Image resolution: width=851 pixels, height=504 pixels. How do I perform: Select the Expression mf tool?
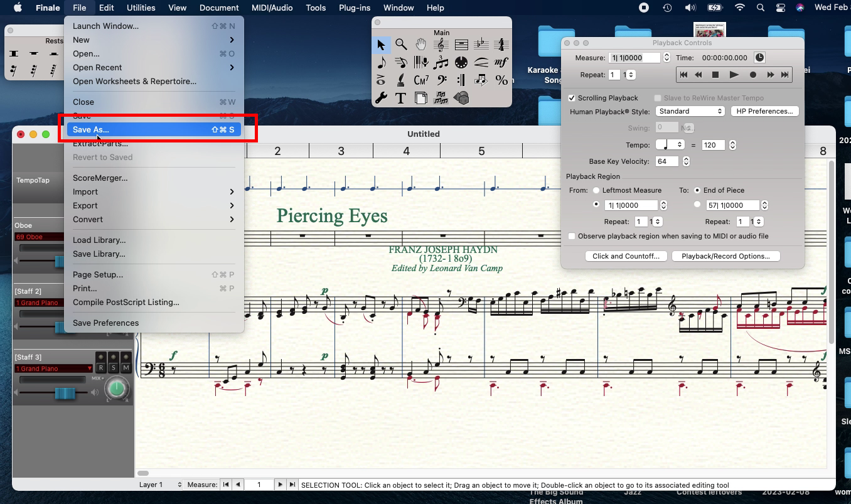501,63
